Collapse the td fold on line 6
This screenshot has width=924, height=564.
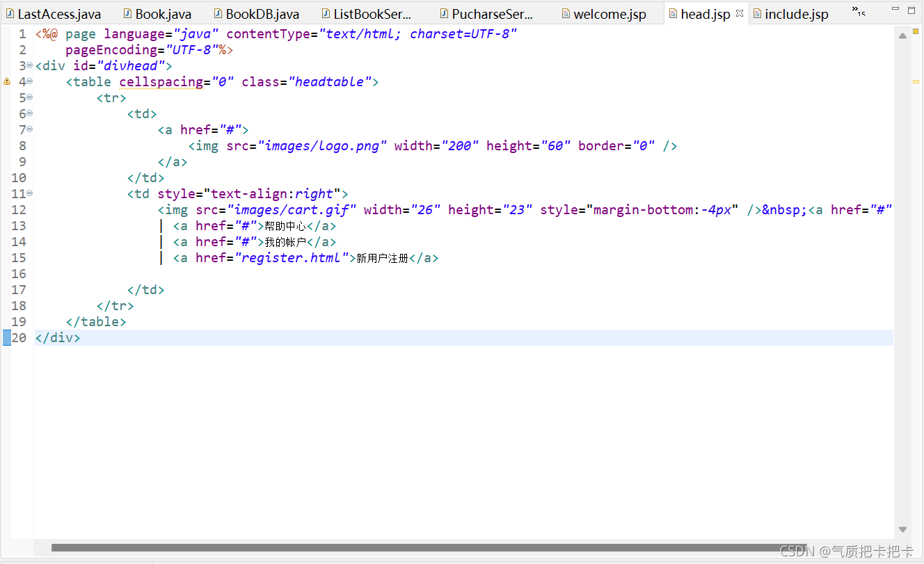29,113
